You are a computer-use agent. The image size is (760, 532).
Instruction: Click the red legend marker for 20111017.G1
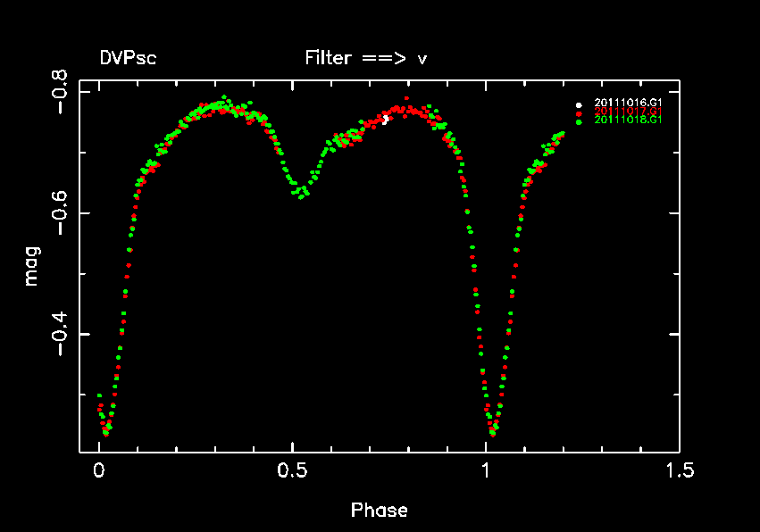click(579, 112)
